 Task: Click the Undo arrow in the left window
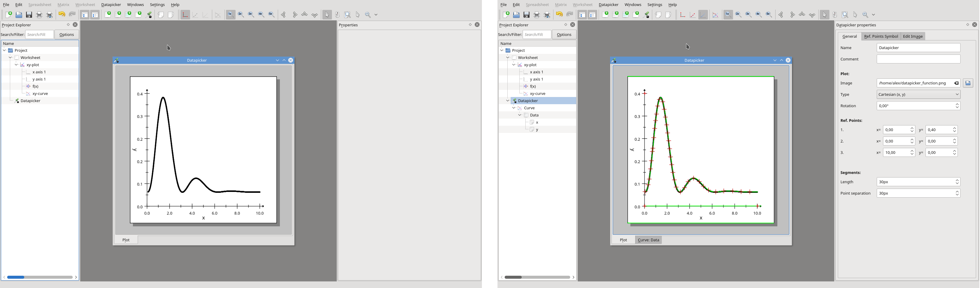(x=62, y=15)
